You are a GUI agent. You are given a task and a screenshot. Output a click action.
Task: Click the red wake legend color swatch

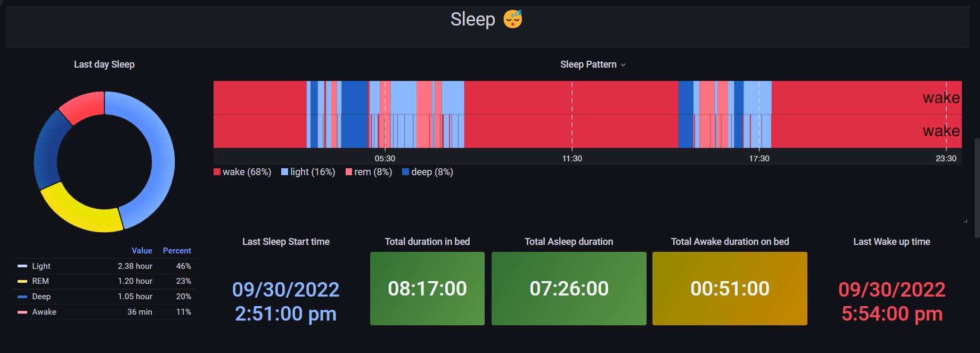pos(217,172)
